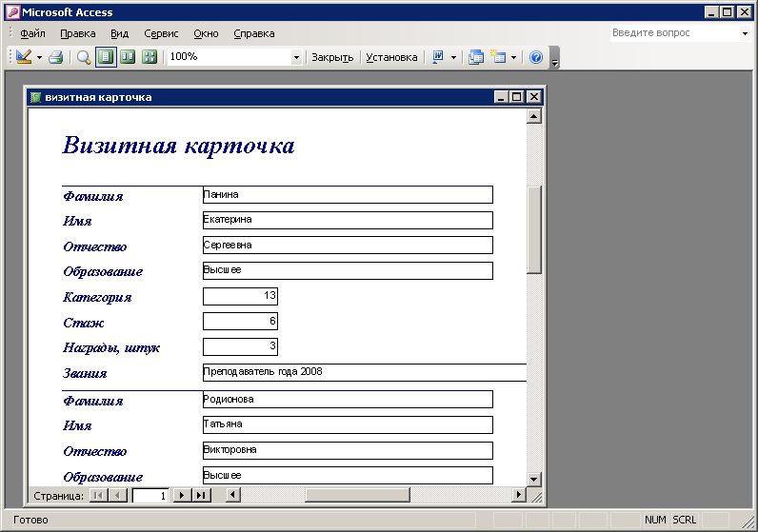The image size is (758, 532).
Task: Click the vertical scrollbar up arrow
Action: (533, 116)
